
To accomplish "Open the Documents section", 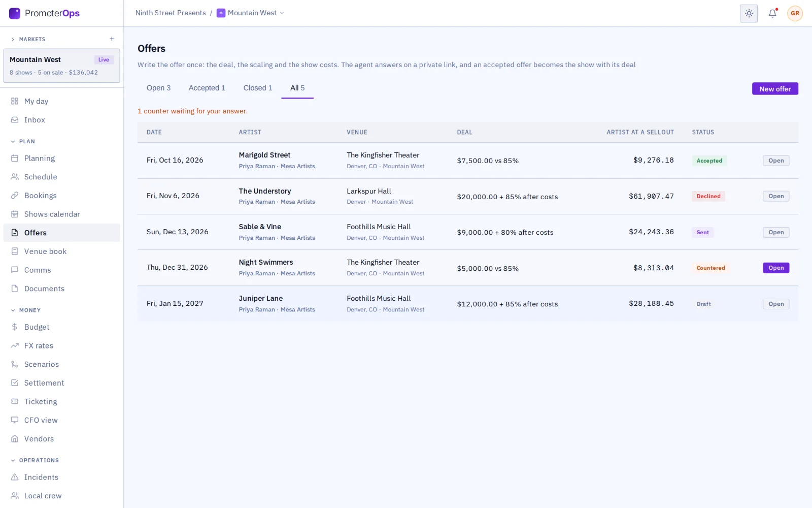I will 61,289.
